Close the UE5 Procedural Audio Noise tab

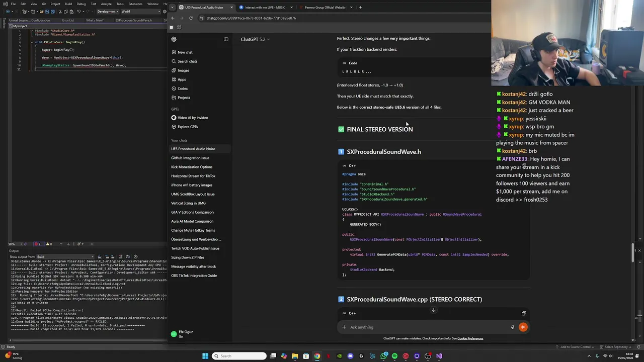[x=232, y=8]
